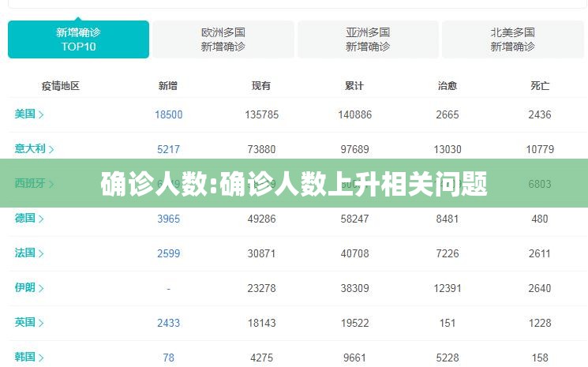588x367 pixels.
Task: Click 伊朗 existing cases value 23278
Action: pos(262,288)
